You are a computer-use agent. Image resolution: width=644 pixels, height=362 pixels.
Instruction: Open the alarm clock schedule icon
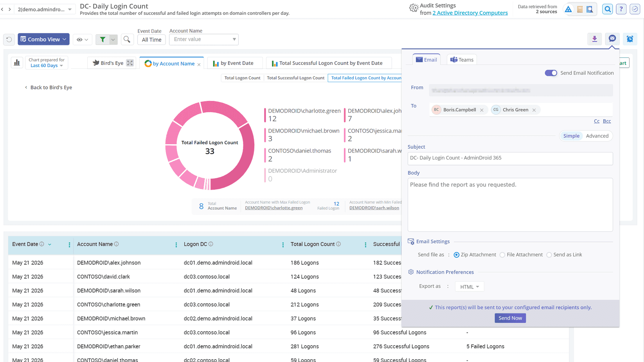tap(630, 39)
